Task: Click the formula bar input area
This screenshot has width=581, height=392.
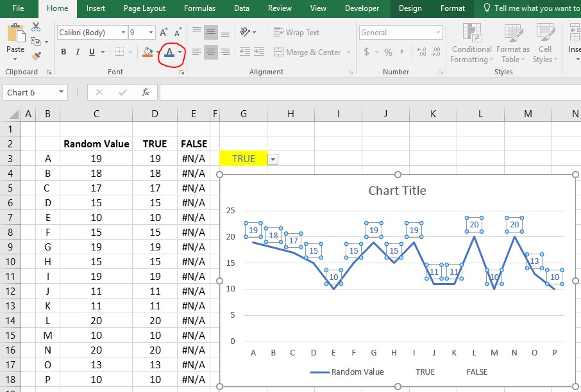Action: click(370, 92)
